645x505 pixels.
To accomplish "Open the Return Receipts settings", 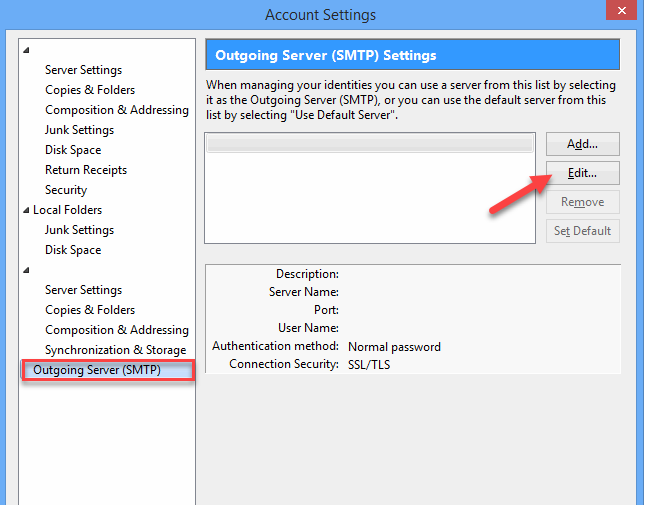I will pos(86,170).
